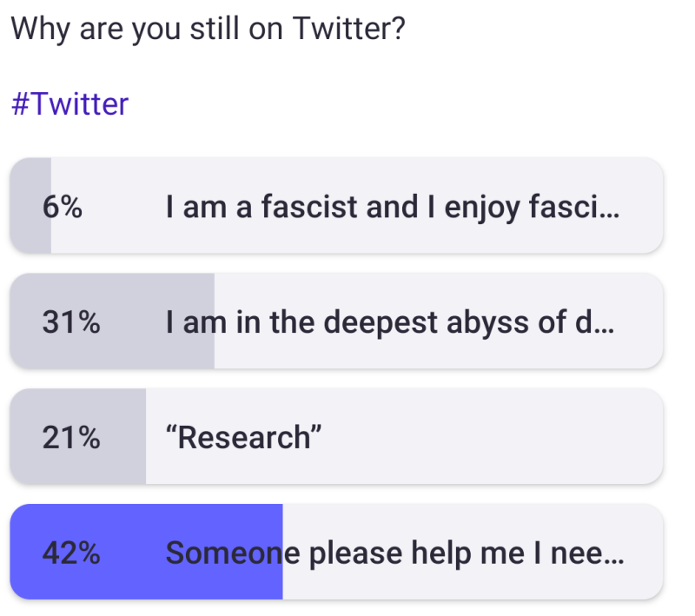
Task: Click the 42% percentage label
Action: pos(70,553)
